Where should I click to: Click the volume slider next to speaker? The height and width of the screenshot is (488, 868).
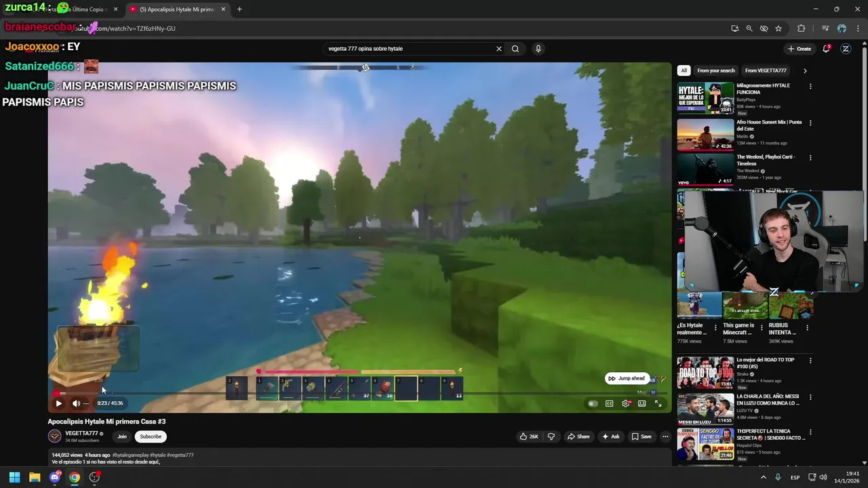pyautogui.click(x=86, y=403)
